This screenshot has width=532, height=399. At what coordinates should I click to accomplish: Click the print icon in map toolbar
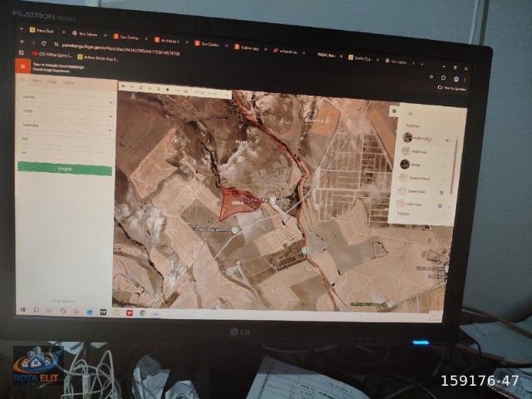[186, 91]
